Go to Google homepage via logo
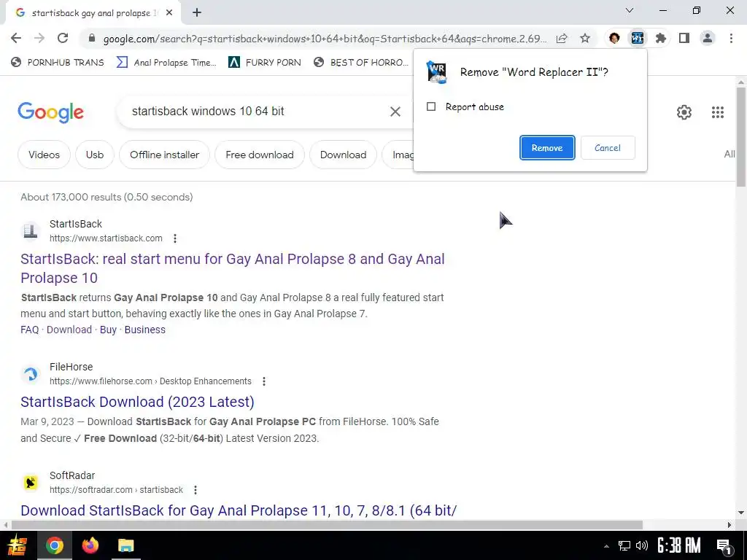Image resolution: width=747 pixels, height=560 pixels. [50, 112]
